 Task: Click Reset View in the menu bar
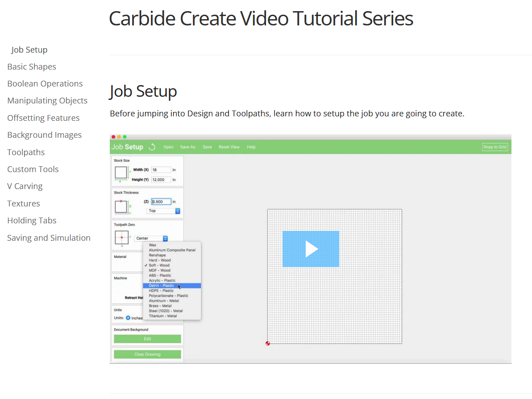[x=229, y=147]
